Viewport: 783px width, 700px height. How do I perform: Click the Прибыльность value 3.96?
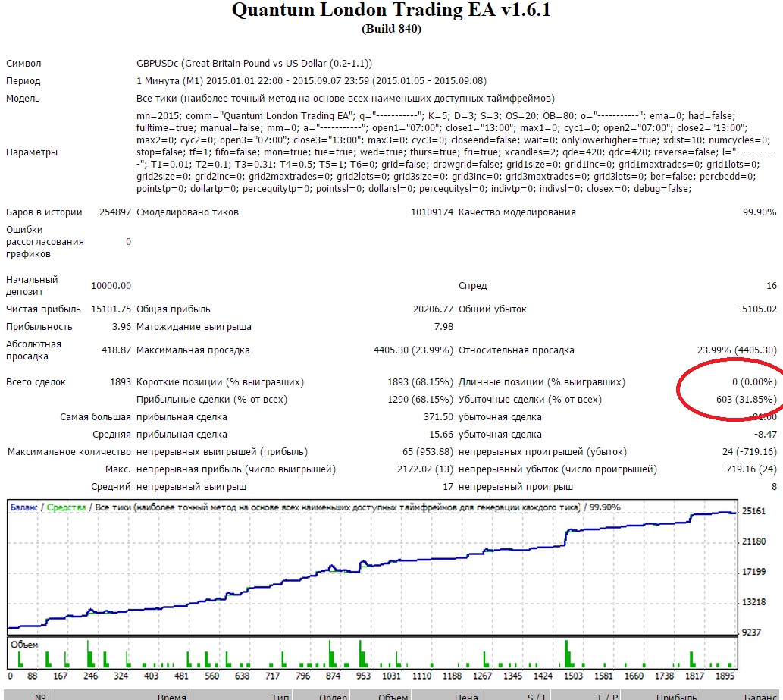click(121, 327)
